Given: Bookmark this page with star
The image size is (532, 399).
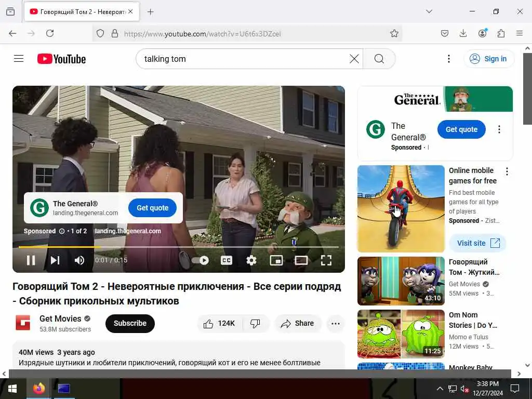Looking at the screenshot, I should (394, 33).
